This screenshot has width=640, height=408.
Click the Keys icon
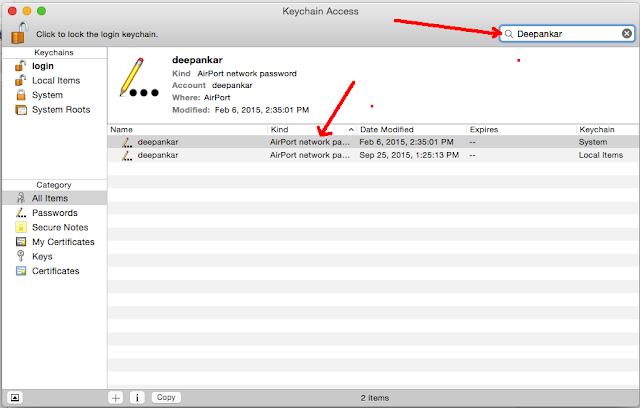coord(20,256)
